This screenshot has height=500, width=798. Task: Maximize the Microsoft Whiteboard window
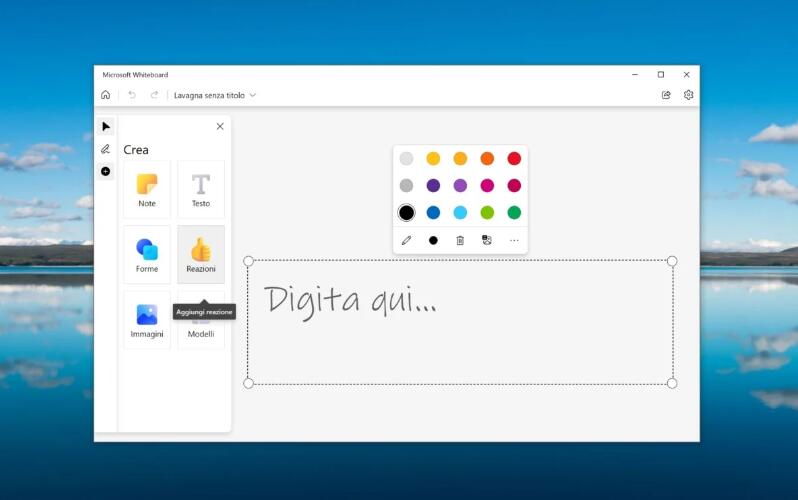(661, 74)
